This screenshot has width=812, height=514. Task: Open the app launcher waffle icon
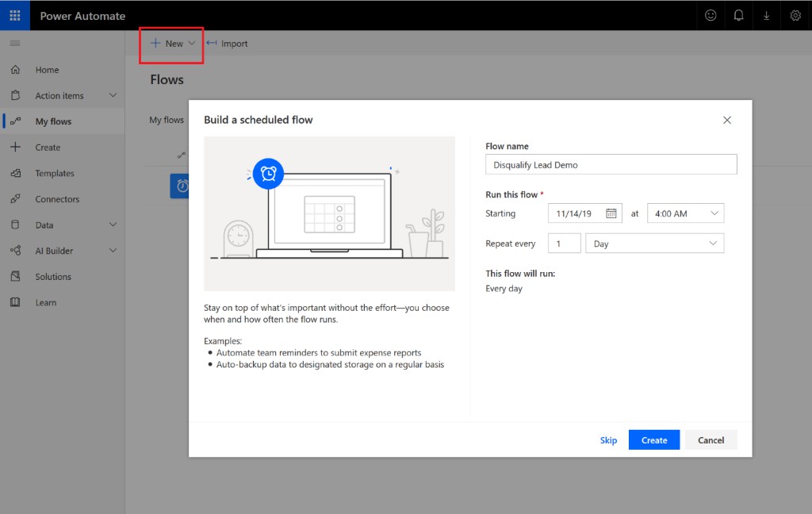coord(15,16)
